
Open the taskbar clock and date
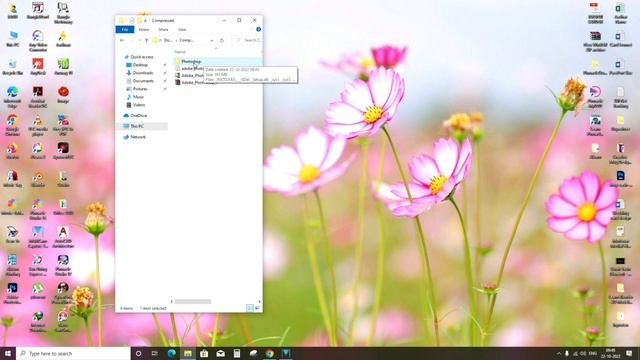tap(611, 353)
